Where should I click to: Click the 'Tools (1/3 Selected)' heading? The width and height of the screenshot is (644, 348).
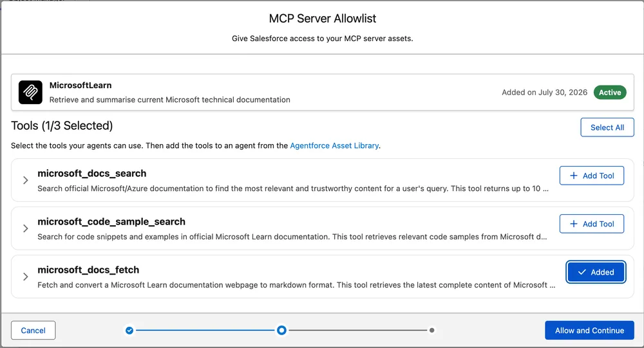(x=62, y=125)
